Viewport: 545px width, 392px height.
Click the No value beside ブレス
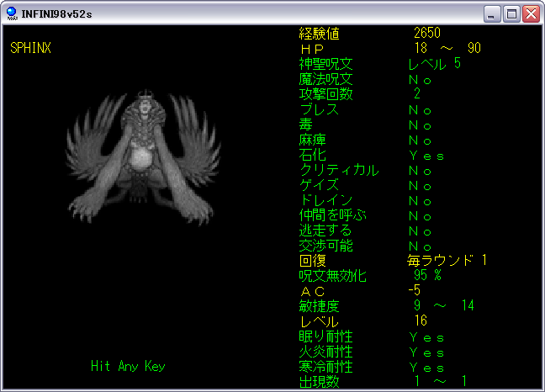tap(420, 110)
